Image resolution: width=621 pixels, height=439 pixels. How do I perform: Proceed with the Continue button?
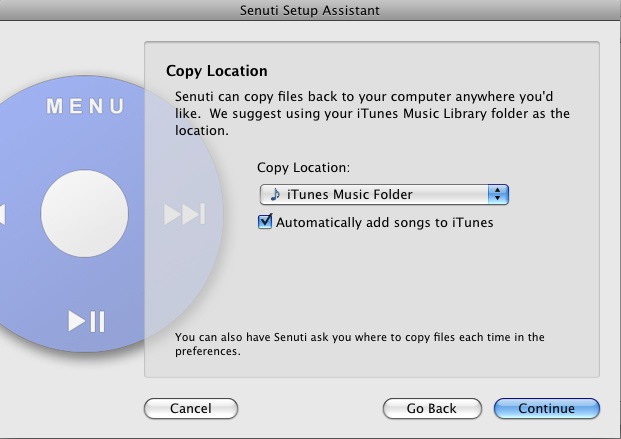point(546,408)
